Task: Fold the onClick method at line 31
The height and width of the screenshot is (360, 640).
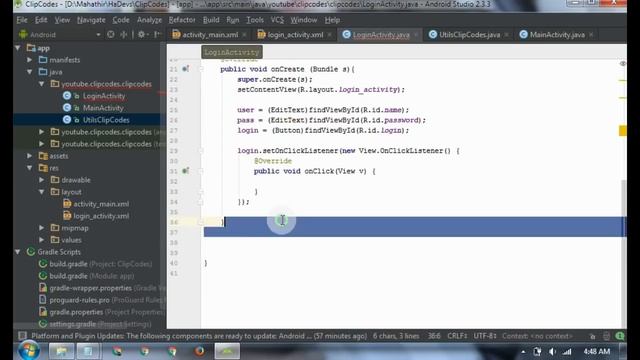Action: [x=201, y=171]
